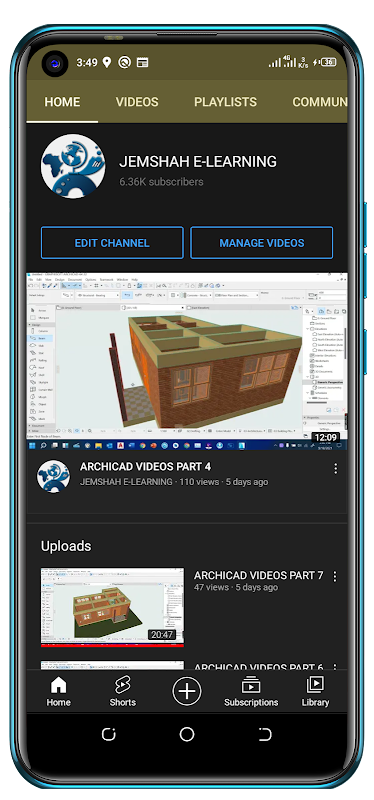Click the MANAGE VIDEOS button

[x=262, y=243]
